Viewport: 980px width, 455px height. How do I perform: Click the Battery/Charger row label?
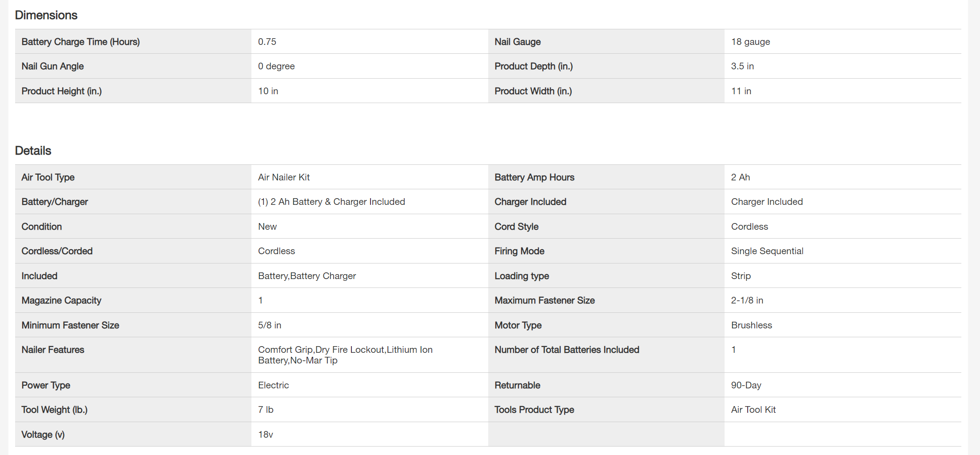click(x=55, y=202)
